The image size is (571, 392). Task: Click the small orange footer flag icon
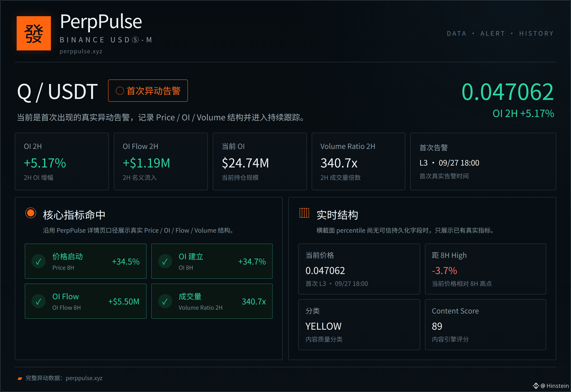(x=20, y=378)
